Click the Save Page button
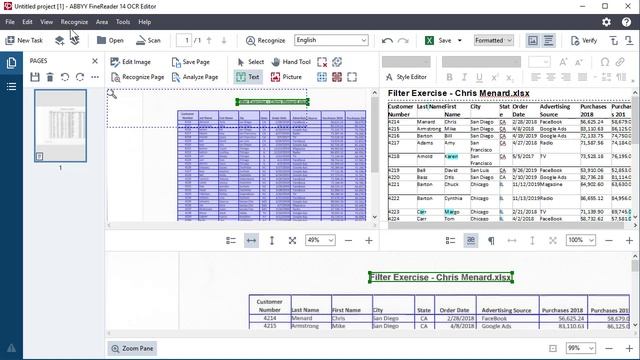Viewport: 640px width, 360px height. (191, 62)
